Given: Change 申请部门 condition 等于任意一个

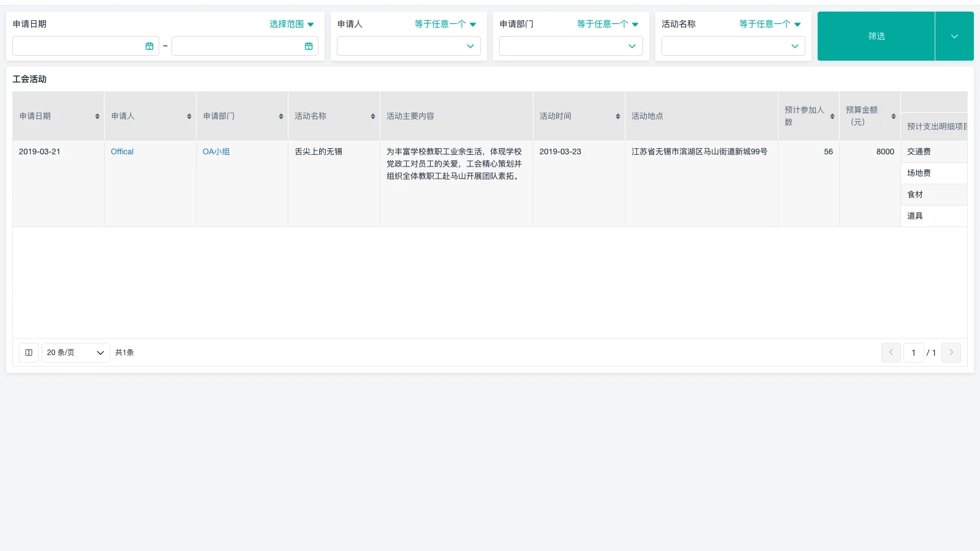Looking at the screenshot, I should click(x=608, y=24).
